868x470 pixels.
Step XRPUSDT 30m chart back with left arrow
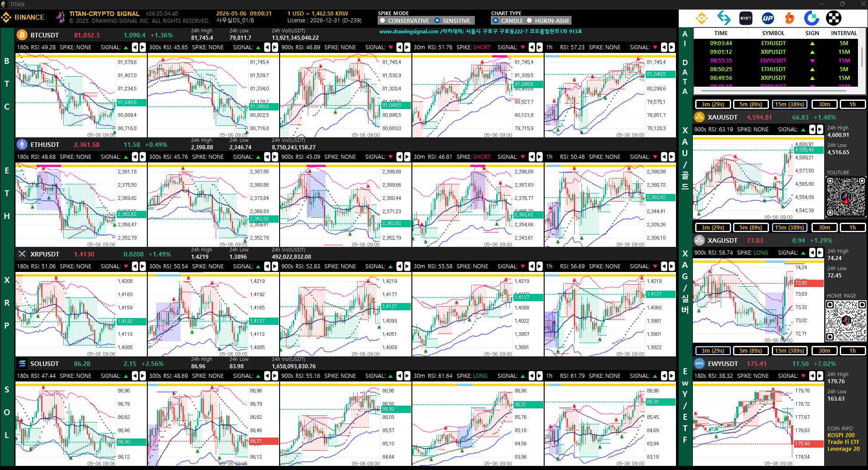coord(532,266)
